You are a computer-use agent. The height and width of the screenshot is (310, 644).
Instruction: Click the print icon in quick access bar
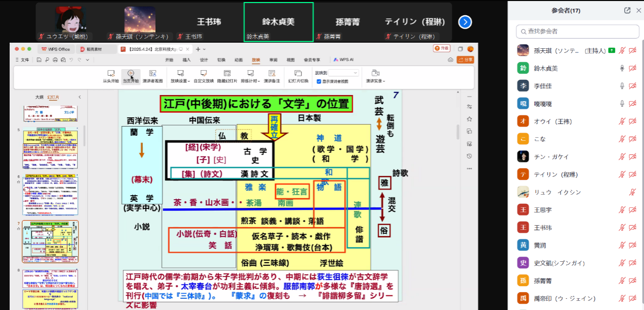(x=55, y=60)
